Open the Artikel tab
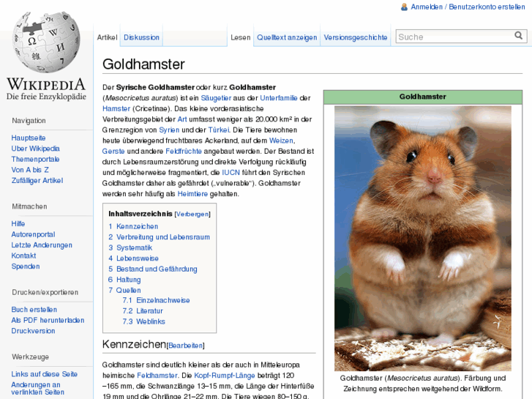The image size is (532, 399). (107, 37)
